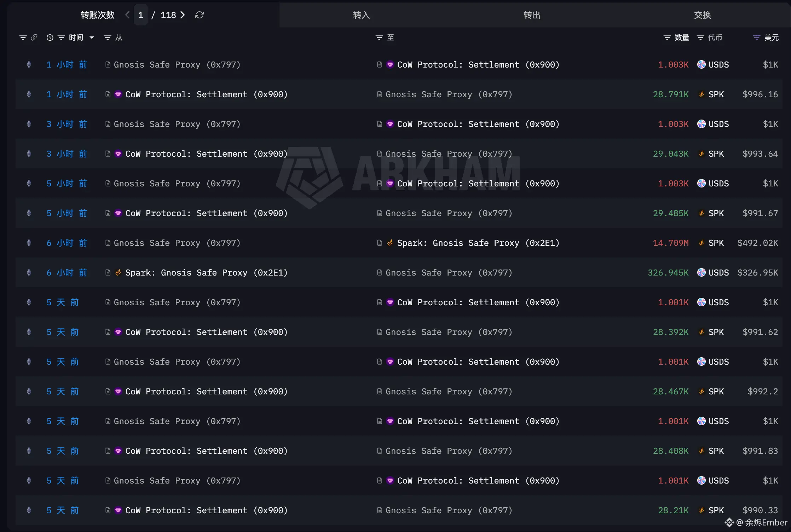Click the 时间 column header label
Viewport: 791px width, 532px height.
click(x=76, y=37)
